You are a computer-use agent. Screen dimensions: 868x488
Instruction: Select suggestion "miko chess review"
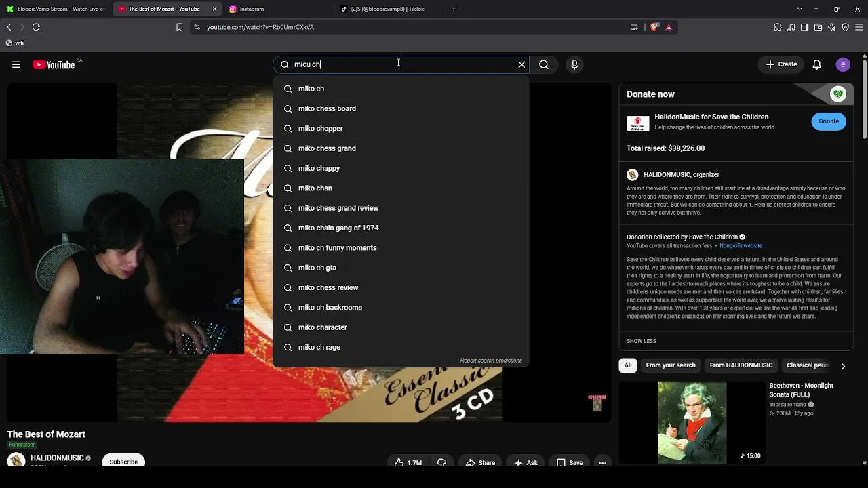tap(401, 287)
